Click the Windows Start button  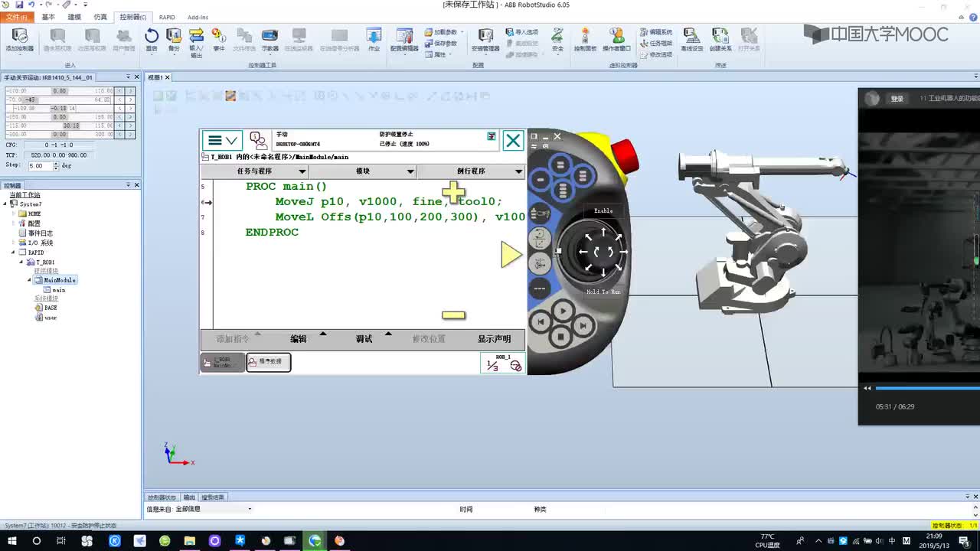click(12, 541)
